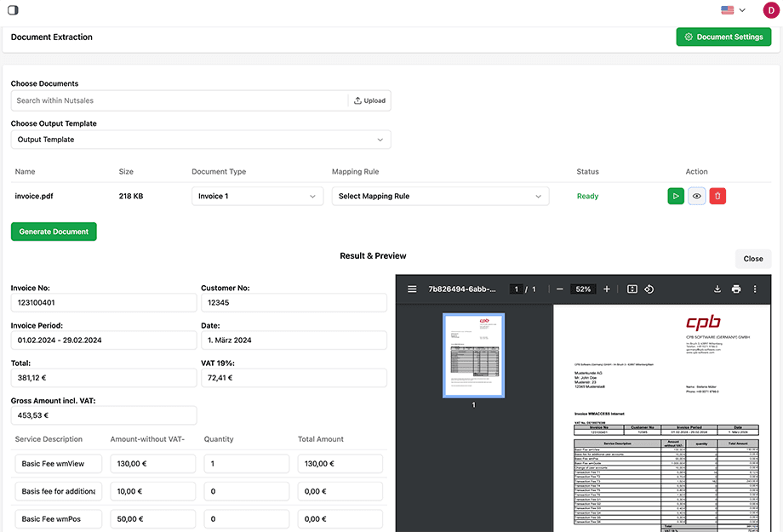
Task: Click the 218 KB size cell
Action: click(x=131, y=197)
